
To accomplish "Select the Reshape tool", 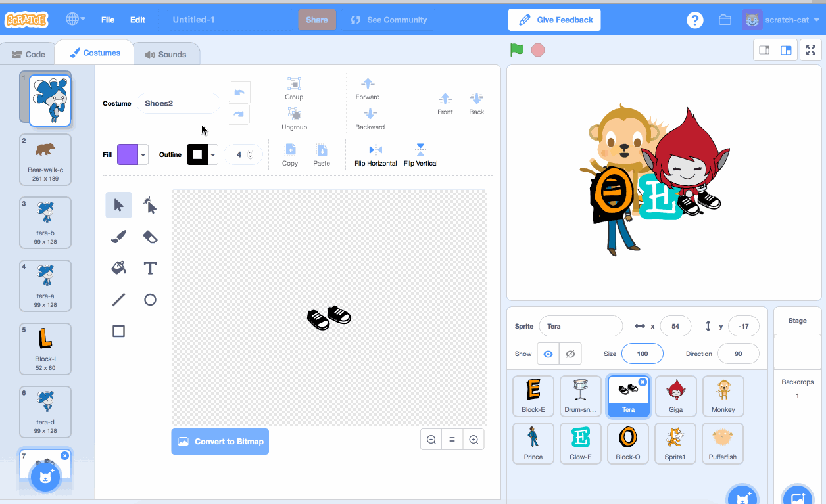I will [150, 205].
